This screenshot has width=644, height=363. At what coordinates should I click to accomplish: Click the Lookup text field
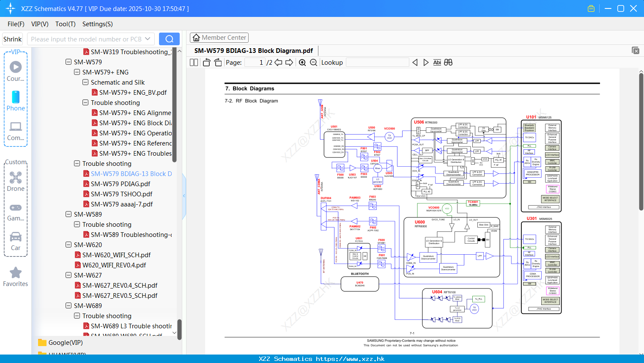[x=377, y=62]
